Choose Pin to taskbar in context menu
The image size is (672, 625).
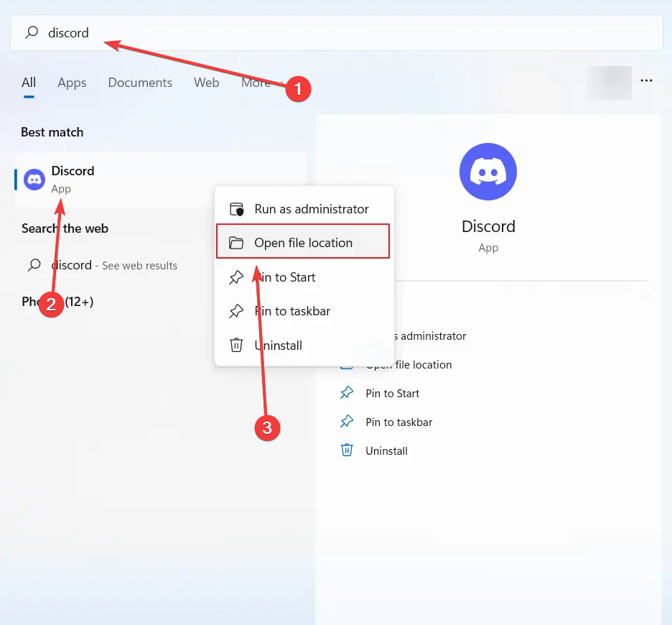304,311
